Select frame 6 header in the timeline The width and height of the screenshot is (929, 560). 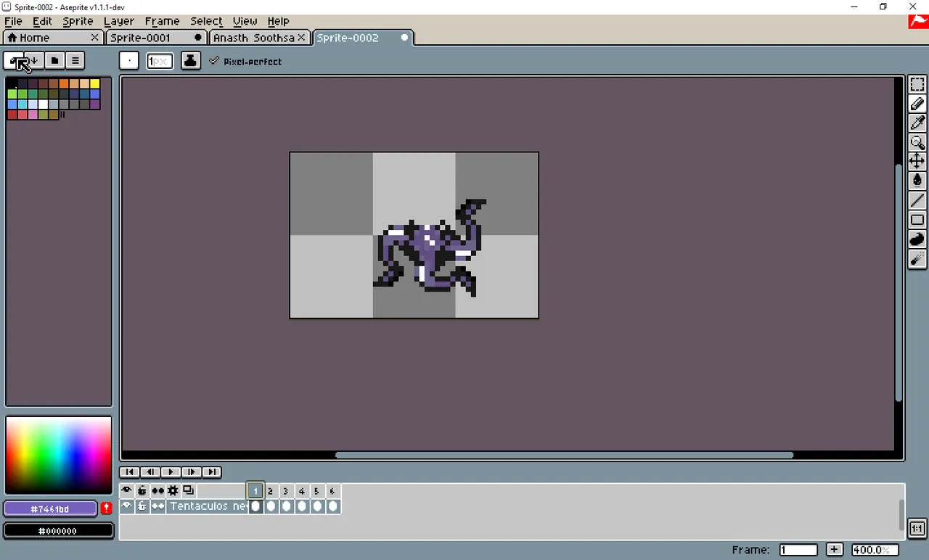(332, 491)
